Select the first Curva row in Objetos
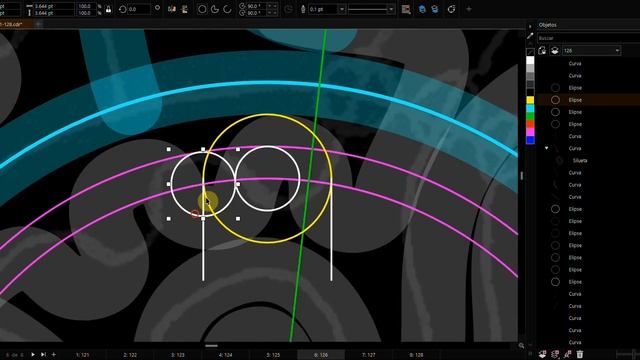Screen dimensions: 640x360 [588, 63]
